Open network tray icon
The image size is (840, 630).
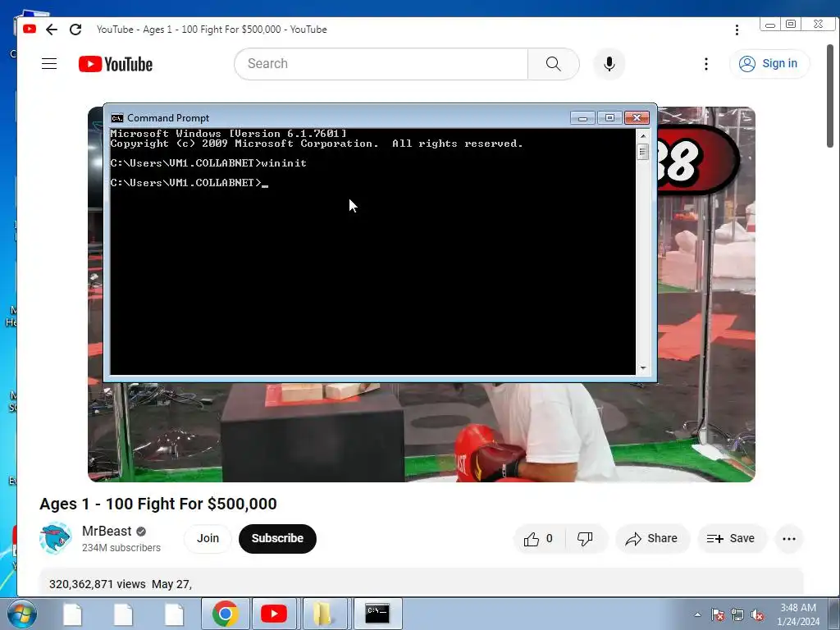click(x=737, y=615)
